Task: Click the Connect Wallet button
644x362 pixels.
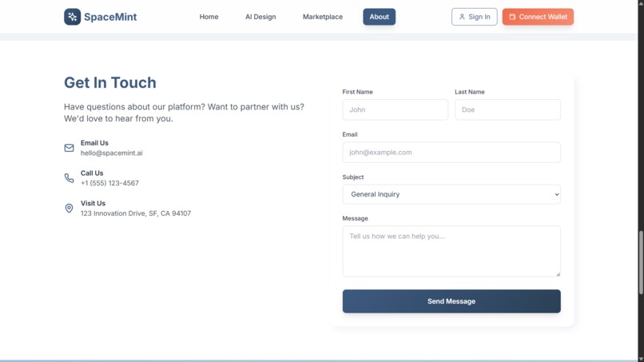Action: point(538,17)
